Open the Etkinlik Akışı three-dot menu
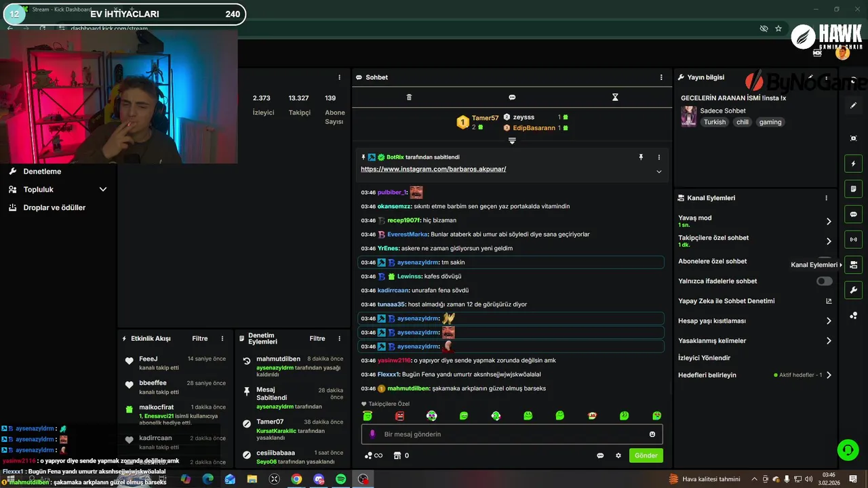Screen dimensions: 868x488 pos(222,338)
